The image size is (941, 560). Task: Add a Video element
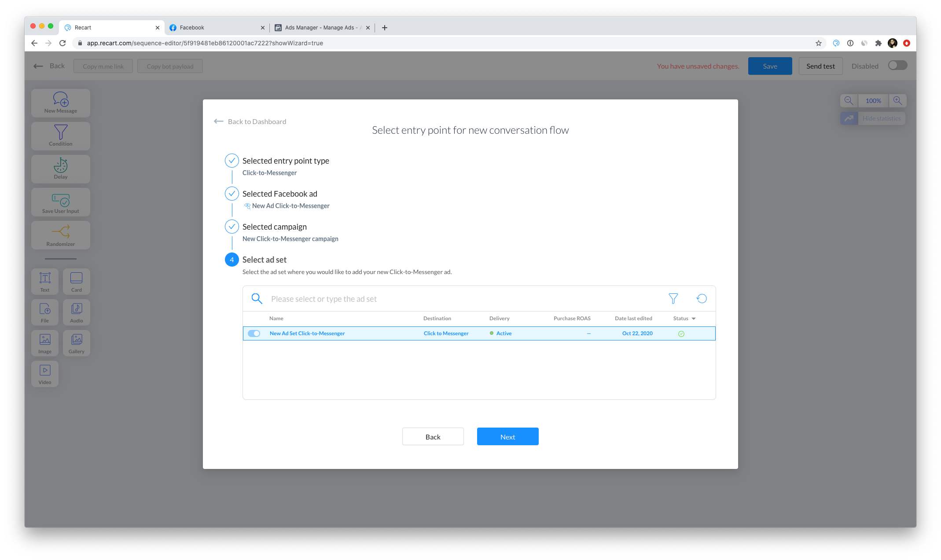tap(45, 374)
